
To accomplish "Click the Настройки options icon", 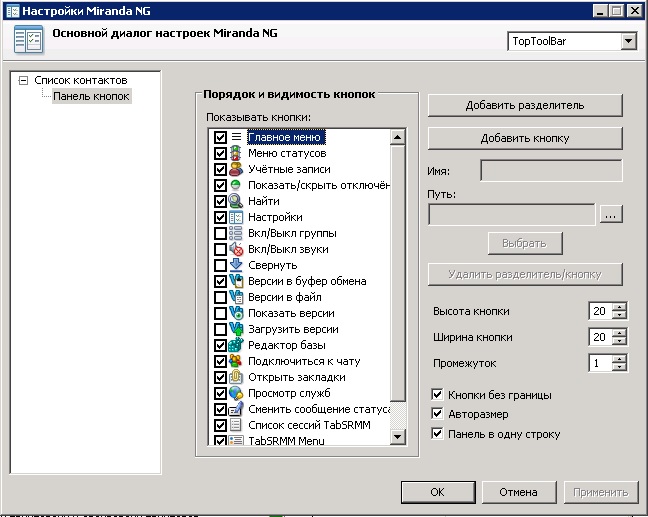I will pyautogui.click(x=236, y=217).
